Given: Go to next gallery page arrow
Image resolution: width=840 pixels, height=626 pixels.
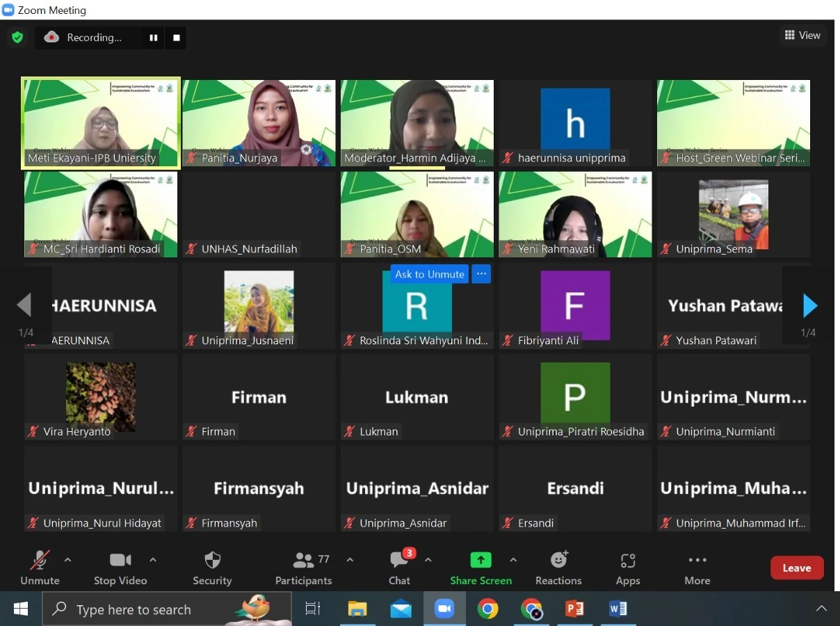Looking at the screenshot, I should click(x=810, y=305).
